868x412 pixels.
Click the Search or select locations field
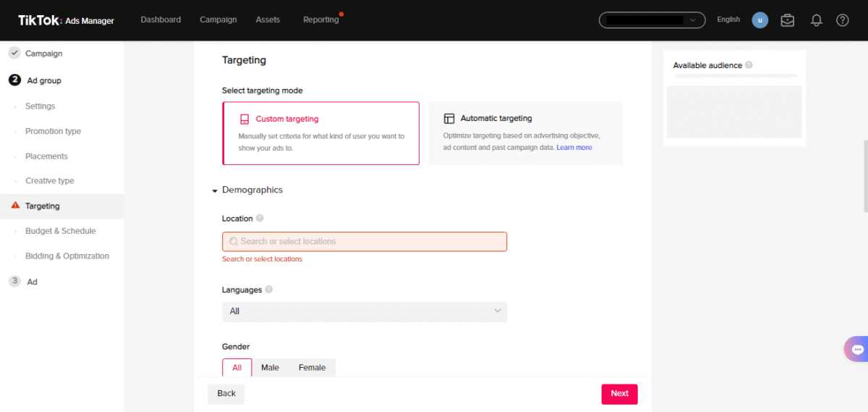365,241
